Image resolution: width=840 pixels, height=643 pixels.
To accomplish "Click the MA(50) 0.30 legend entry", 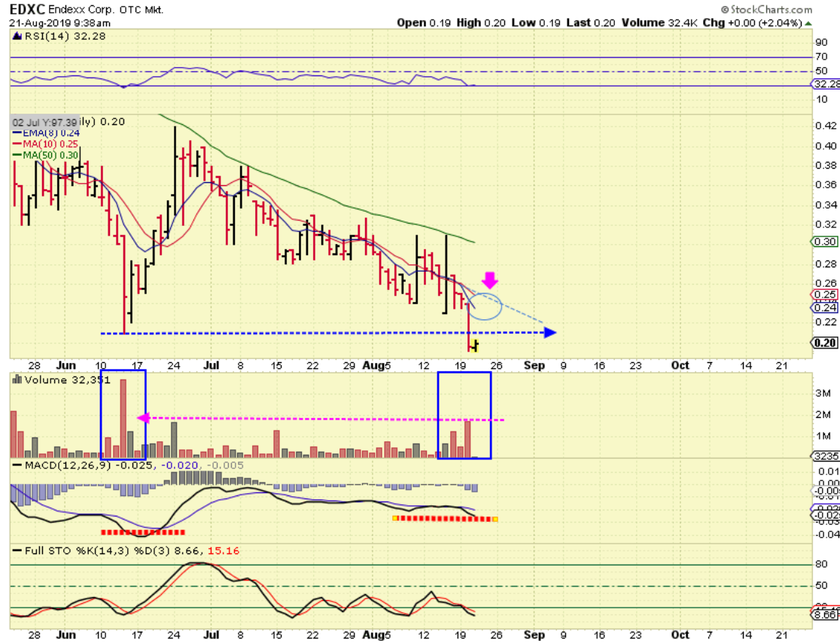I will click(x=45, y=155).
